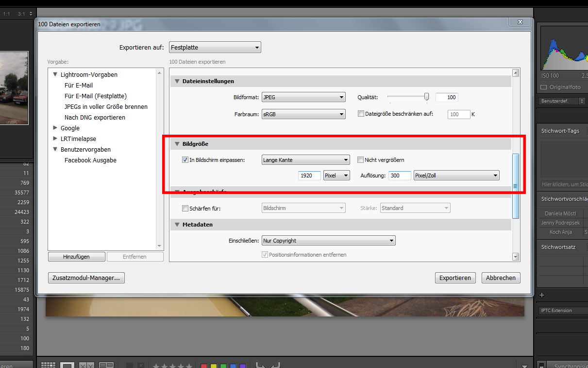Click the Hinzufügen button
588x368 pixels.
[x=76, y=257]
